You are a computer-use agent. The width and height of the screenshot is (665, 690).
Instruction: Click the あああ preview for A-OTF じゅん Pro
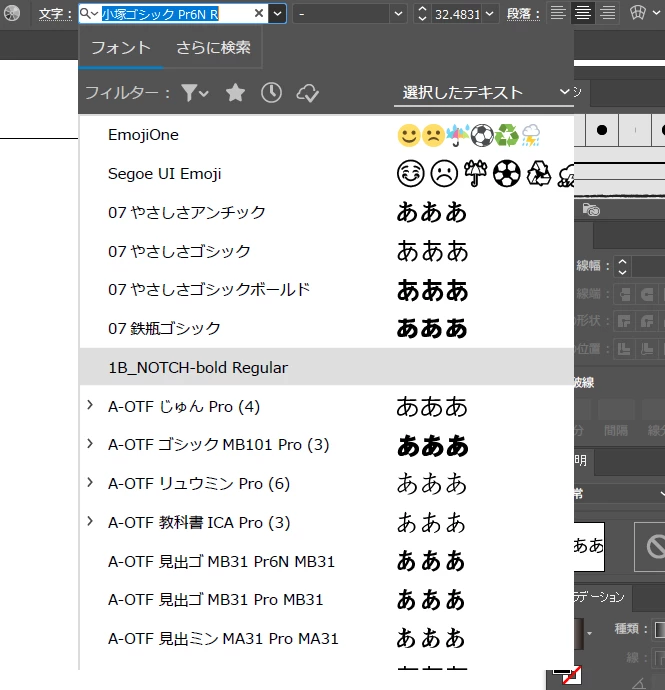432,407
